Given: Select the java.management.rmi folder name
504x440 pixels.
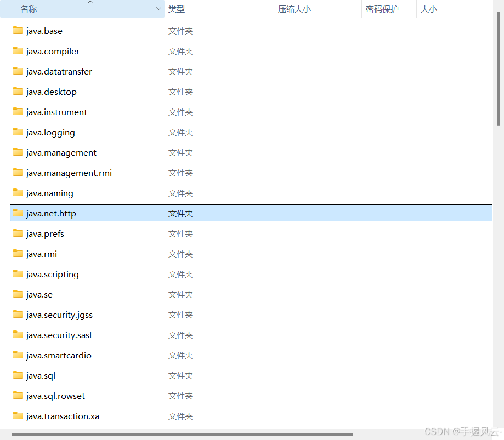Looking at the screenshot, I should tap(69, 173).
